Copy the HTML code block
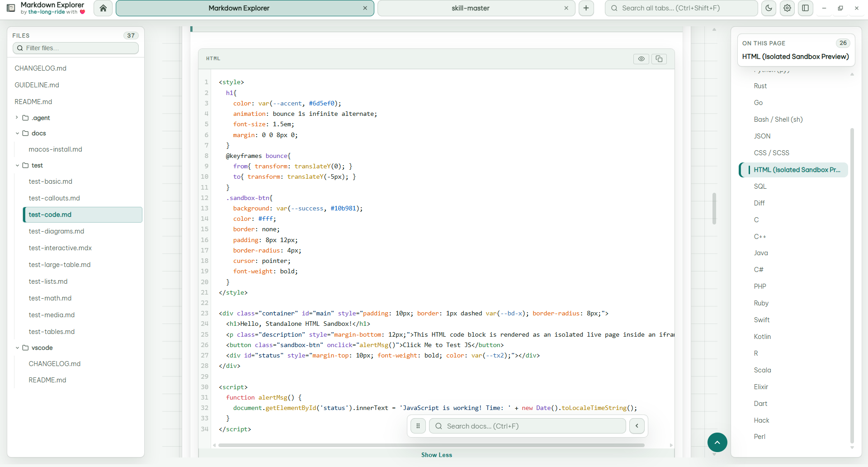 coord(659,59)
